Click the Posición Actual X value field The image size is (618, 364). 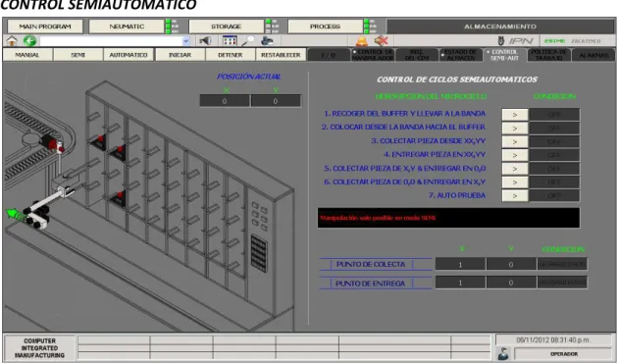[x=225, y=101]
